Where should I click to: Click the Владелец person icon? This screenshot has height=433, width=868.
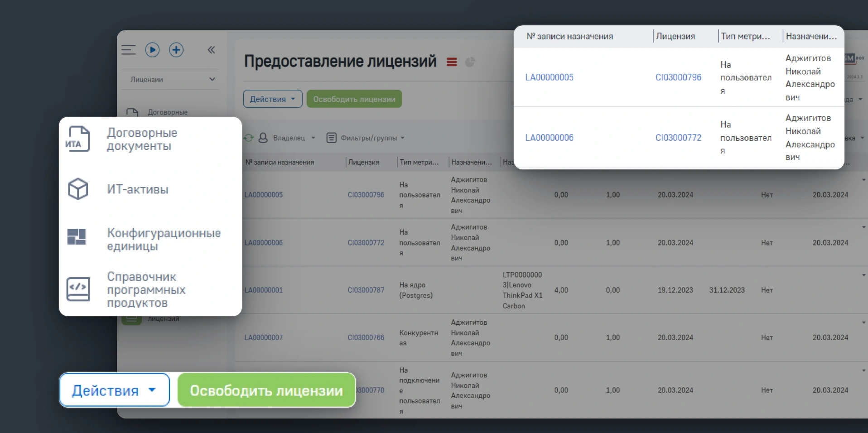(263, 138)
